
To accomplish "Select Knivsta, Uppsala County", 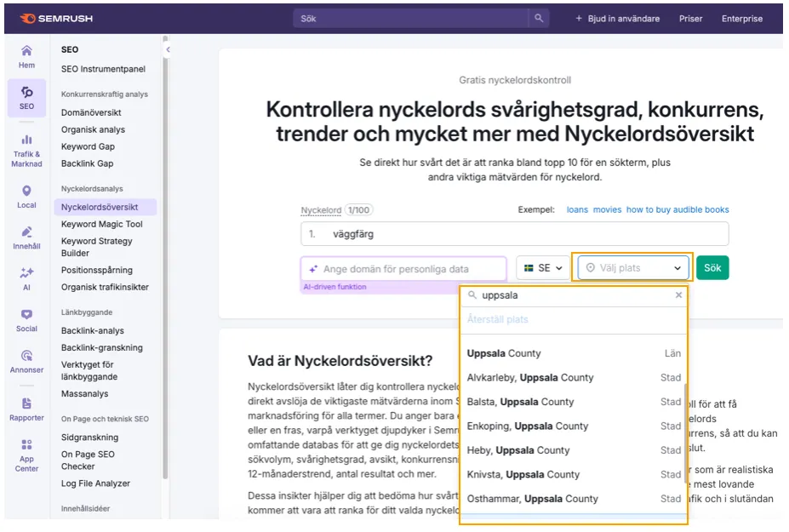I will (574, 474).
